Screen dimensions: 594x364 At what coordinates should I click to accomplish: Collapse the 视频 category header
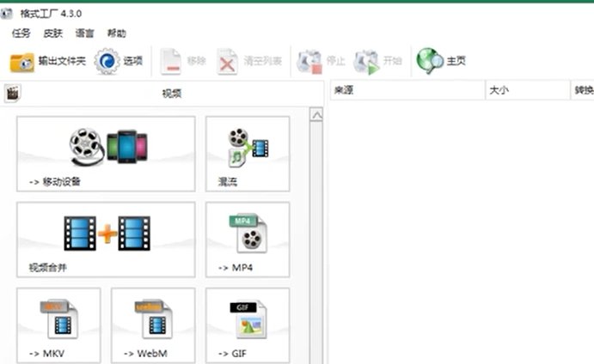[162, 93]
